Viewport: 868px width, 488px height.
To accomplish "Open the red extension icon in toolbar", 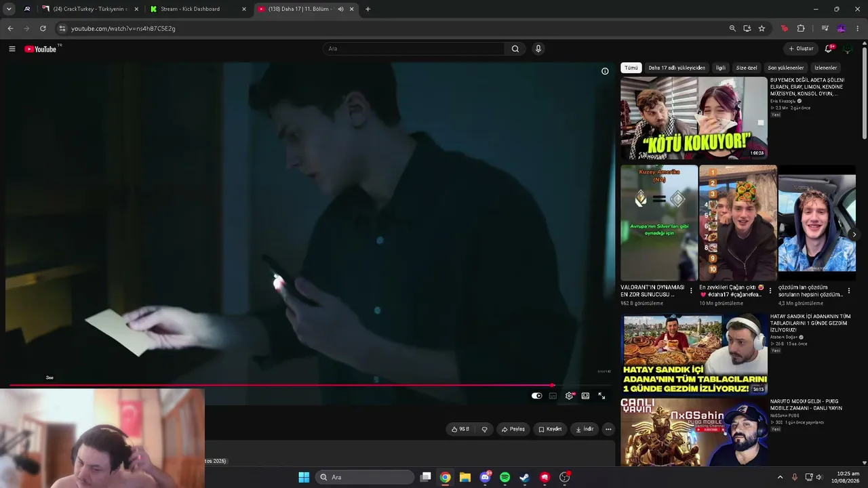I will click(x=785, y=28).
